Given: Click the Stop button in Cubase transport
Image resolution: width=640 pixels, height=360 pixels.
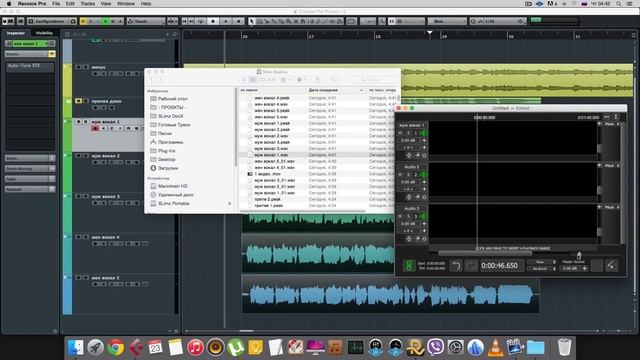Looking at the screenshot, I should pos(213,21).
